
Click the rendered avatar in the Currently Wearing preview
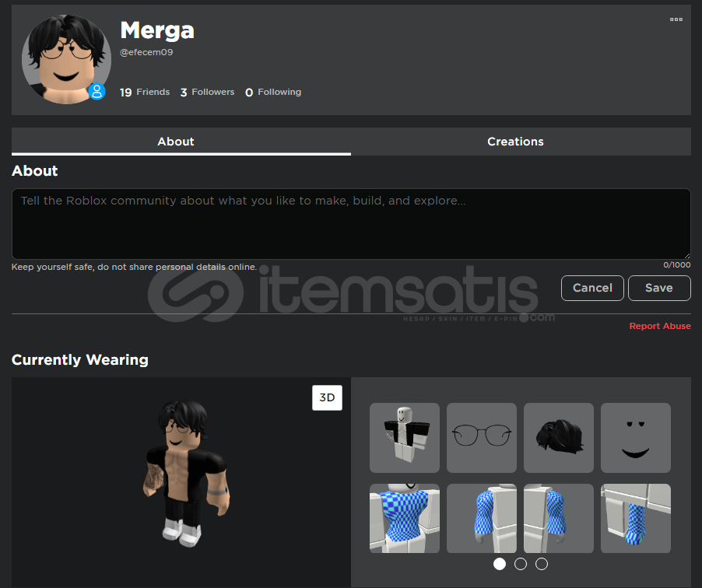pyautogui.click(x=186, y=473)
